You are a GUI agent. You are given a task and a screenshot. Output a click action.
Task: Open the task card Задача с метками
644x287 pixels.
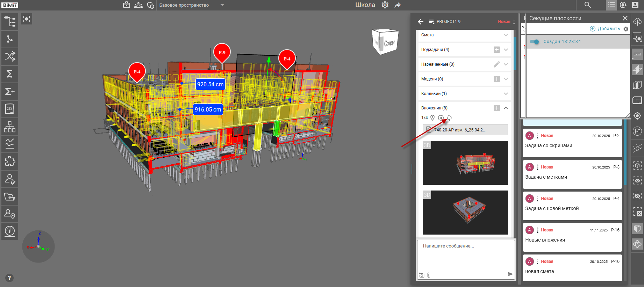572,174
